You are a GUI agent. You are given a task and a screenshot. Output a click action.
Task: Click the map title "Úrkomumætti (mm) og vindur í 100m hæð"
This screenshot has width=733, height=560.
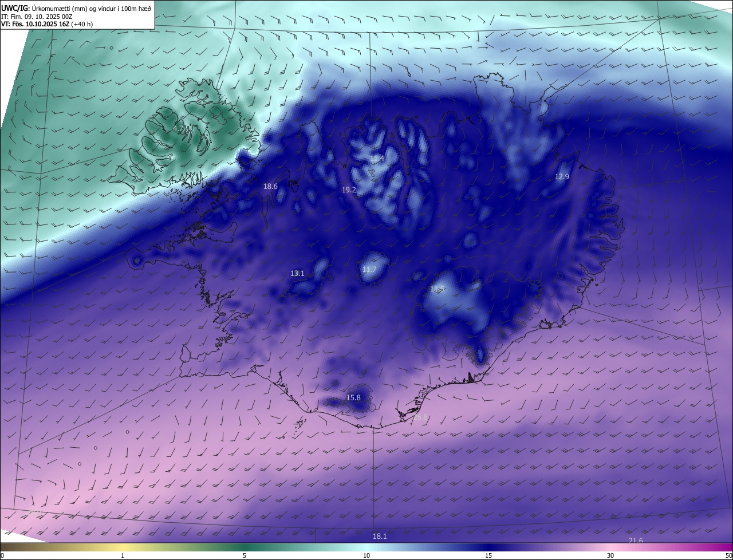[x=92, y=8]
